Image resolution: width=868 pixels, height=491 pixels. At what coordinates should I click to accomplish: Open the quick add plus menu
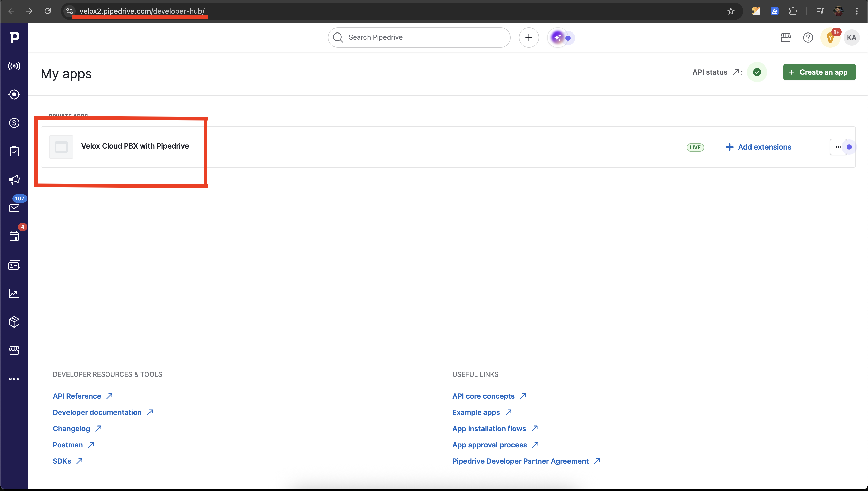pos(529,37)
